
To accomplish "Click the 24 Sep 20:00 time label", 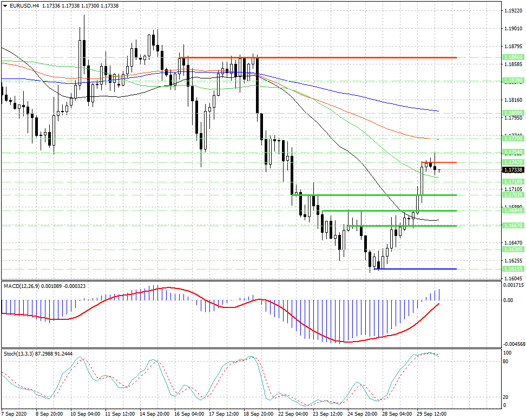I will (363, 414).
